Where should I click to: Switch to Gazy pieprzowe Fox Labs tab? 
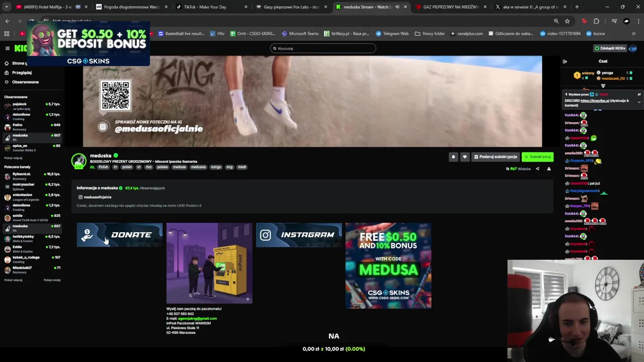click(x=291, y=7)
